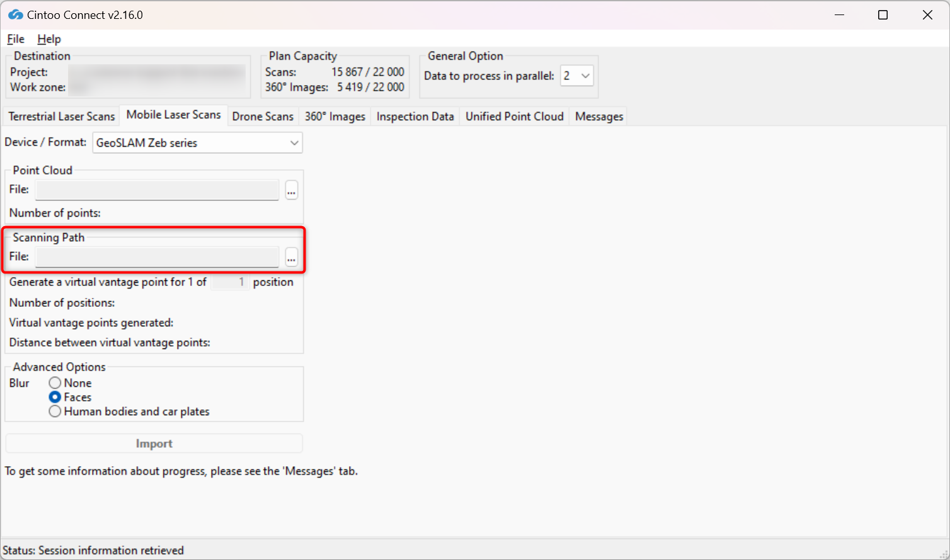This screenshot has height=560, width=950.
Task: Switch to the Terrestrial Laser Scans tab
Action: click(x=62, y=117)
